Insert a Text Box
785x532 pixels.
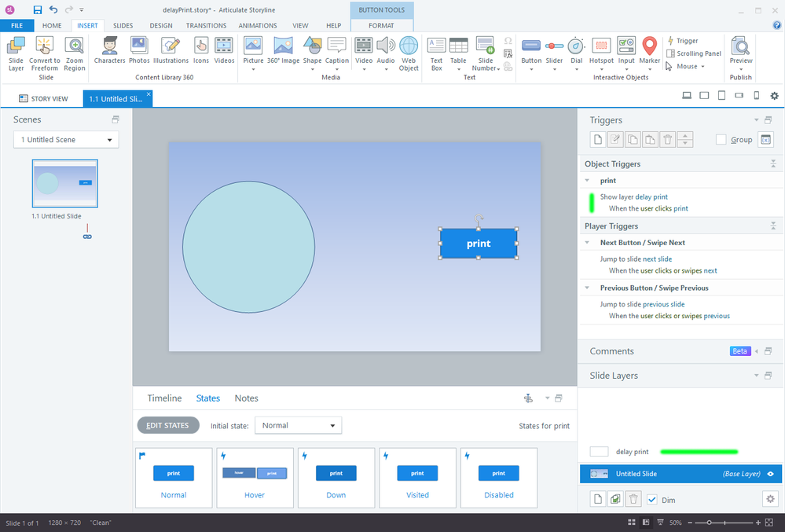click(436, 47)
